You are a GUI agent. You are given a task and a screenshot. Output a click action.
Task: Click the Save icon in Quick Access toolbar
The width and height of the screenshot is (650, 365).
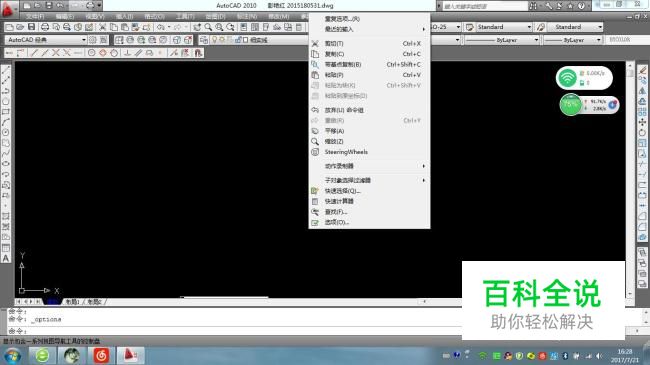(49, 6)
